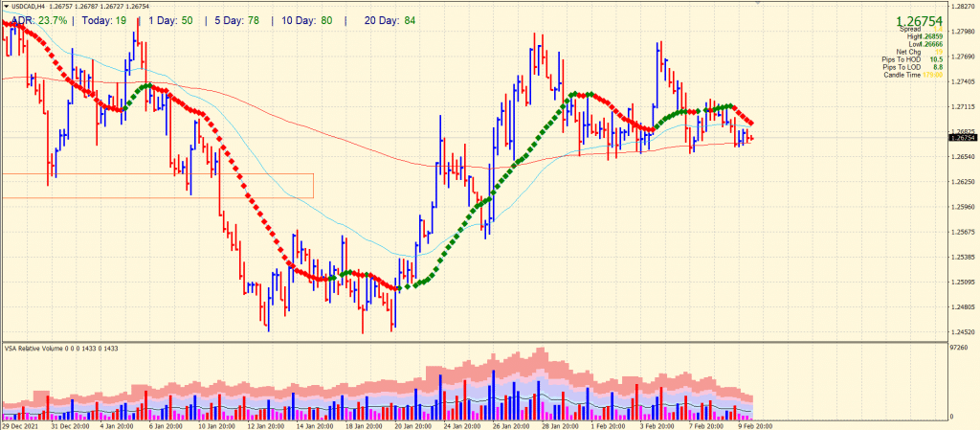Click the Low 1.26666 info line
The width and height of the screenshot is (980, 430).
pos(924,44)
